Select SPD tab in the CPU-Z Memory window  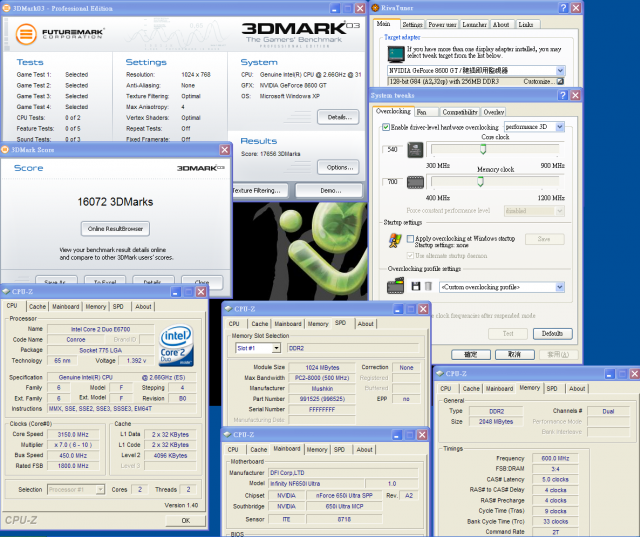552,388
